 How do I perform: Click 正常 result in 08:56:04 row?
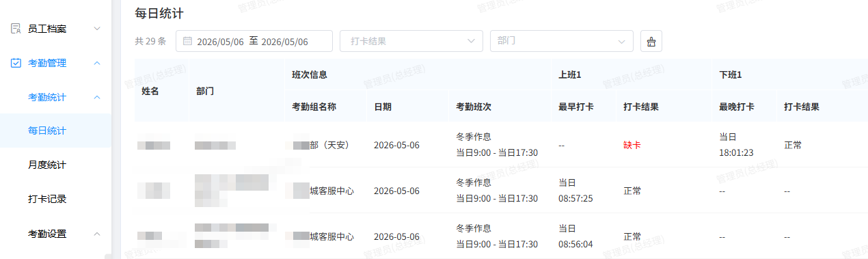[x=632, y=236]
